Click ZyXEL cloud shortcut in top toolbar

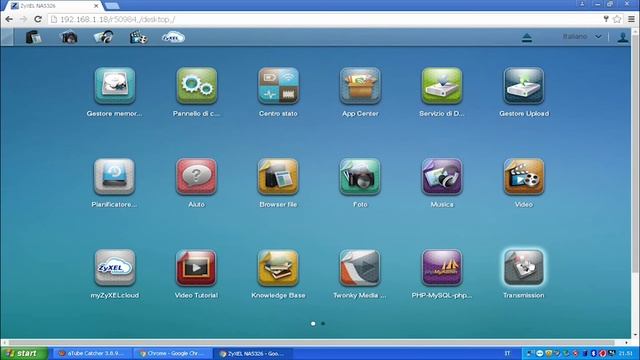pyautogui.click(x=173, y=37)
